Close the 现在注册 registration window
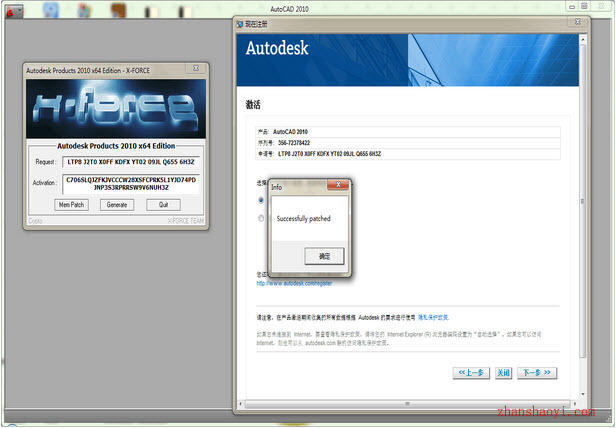This screenshot has height=428, width=616. pos(580,21)
